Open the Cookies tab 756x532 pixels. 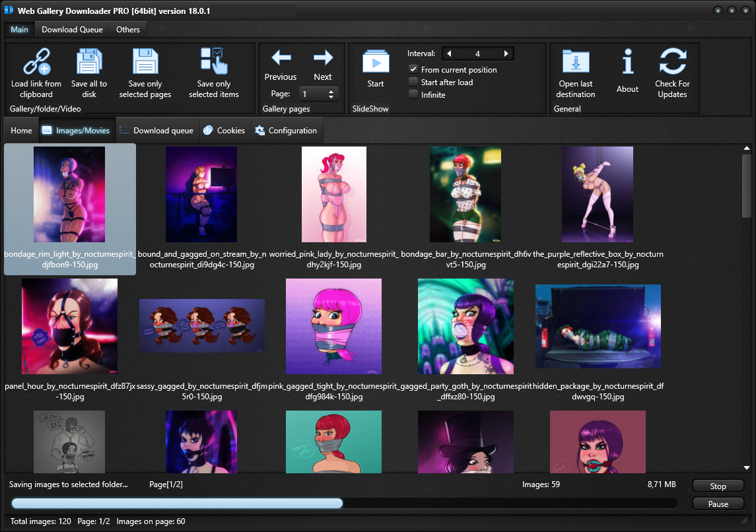(x=224, y=131)
